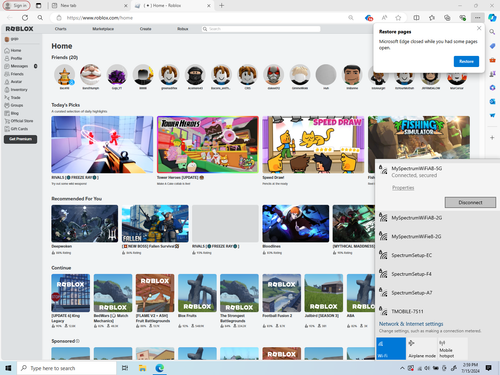Open Network & Internet settings
This screenshot has height=375, width=500.
(x=411, y=324)
